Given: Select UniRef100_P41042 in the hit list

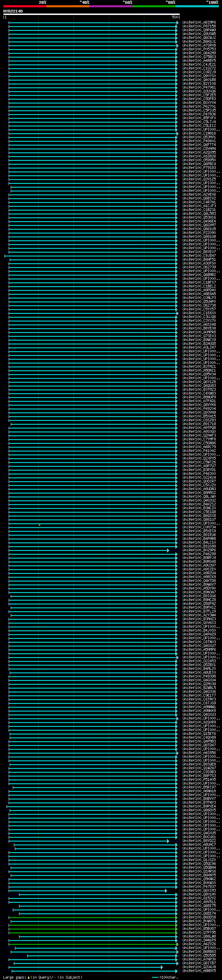Looking at the screenshot, I should [x=199, y=451].
